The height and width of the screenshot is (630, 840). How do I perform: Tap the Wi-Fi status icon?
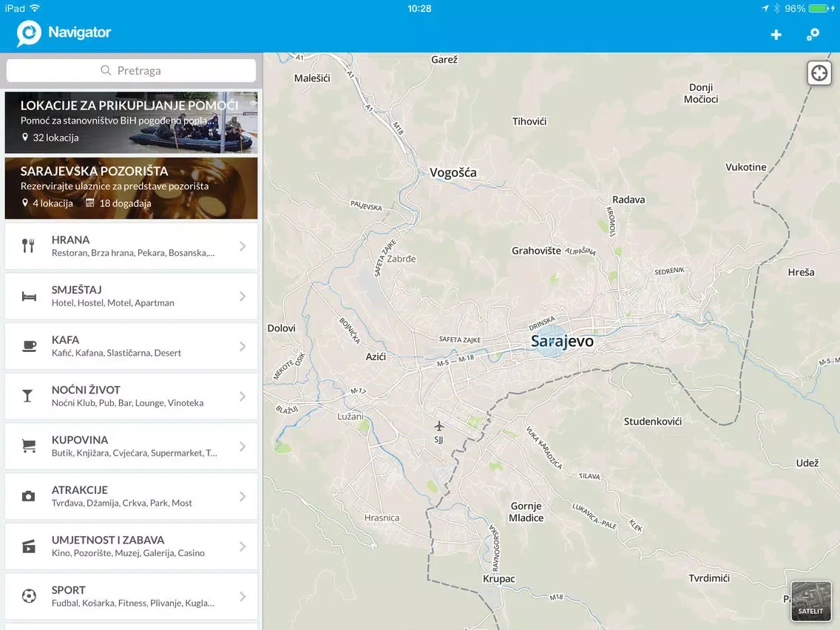tap(35, 8)
